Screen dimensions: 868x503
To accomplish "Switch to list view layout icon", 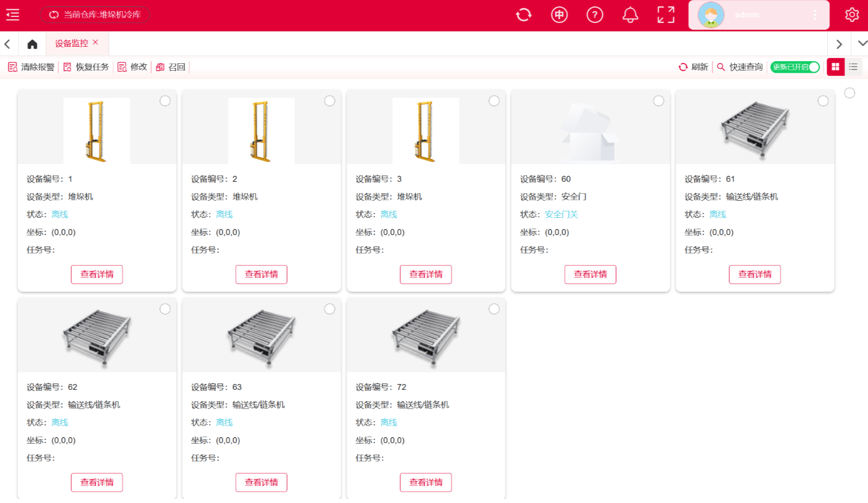I will pos(853,67).
